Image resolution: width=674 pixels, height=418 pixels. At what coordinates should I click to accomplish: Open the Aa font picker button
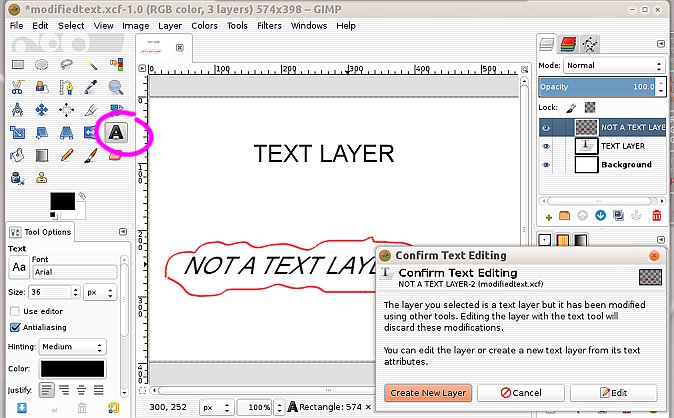click(x=19, y=267)
